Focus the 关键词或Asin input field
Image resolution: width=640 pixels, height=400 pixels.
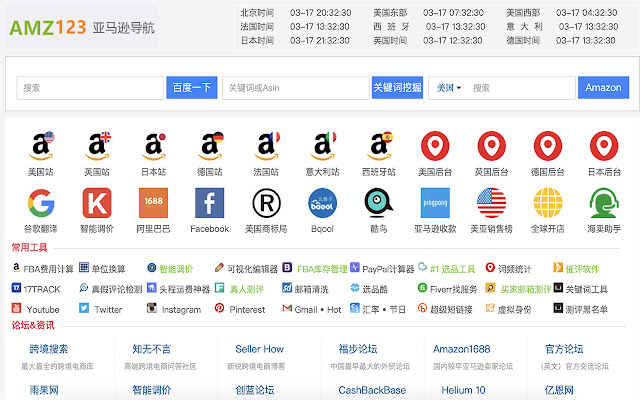[x=296, y=88]
